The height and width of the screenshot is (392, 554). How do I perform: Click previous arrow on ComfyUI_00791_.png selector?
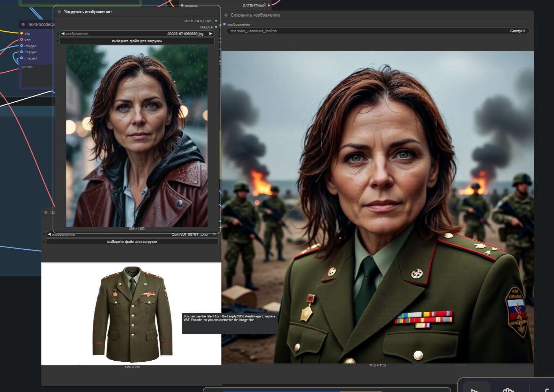tap(49, 234)
